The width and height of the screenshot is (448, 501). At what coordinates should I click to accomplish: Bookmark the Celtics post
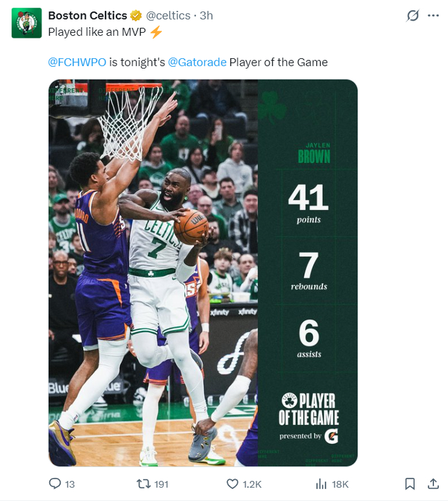(410, 484)
